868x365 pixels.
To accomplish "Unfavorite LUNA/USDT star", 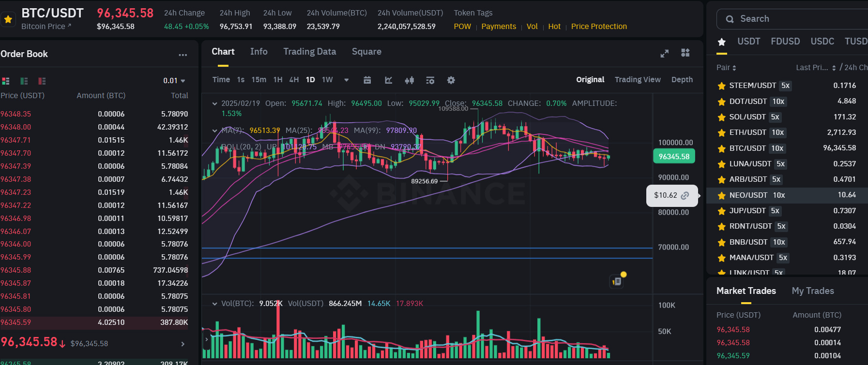I will tap(721, 164).
